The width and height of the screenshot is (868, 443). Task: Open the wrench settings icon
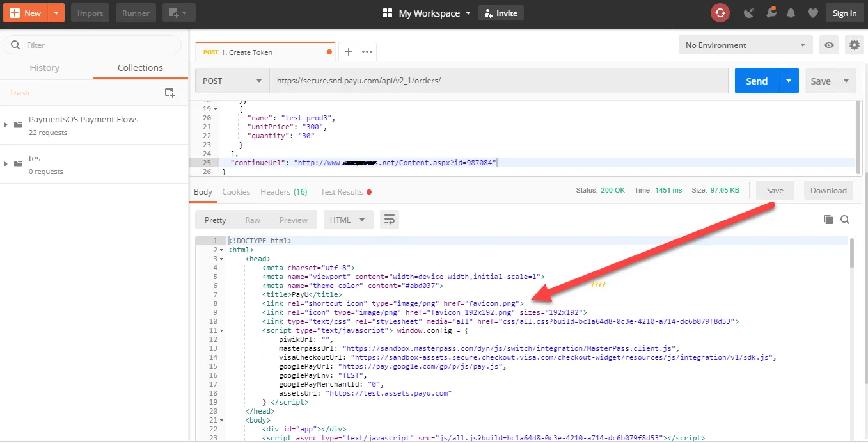771,13
